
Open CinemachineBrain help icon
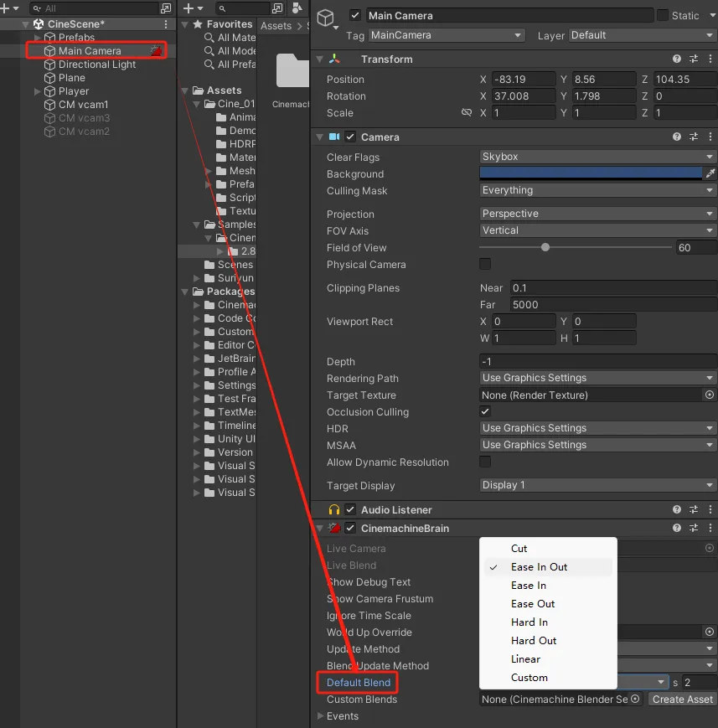[677, 528]
